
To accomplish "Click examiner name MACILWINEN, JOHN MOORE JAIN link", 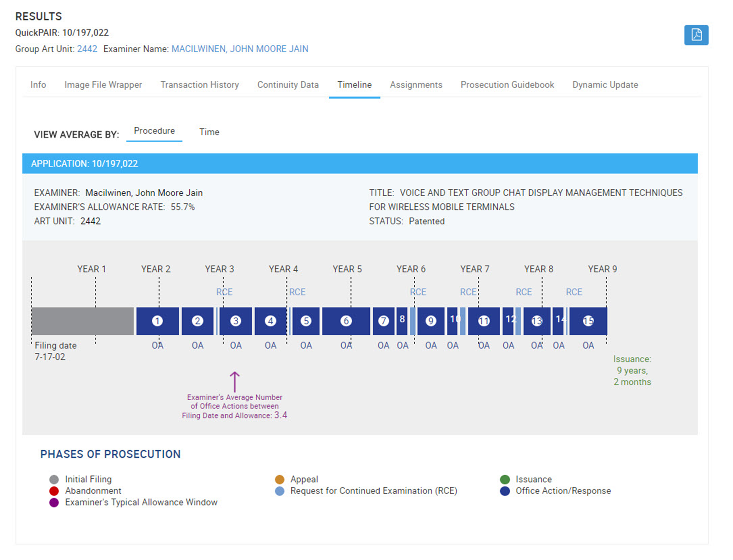I will (240, 49).
